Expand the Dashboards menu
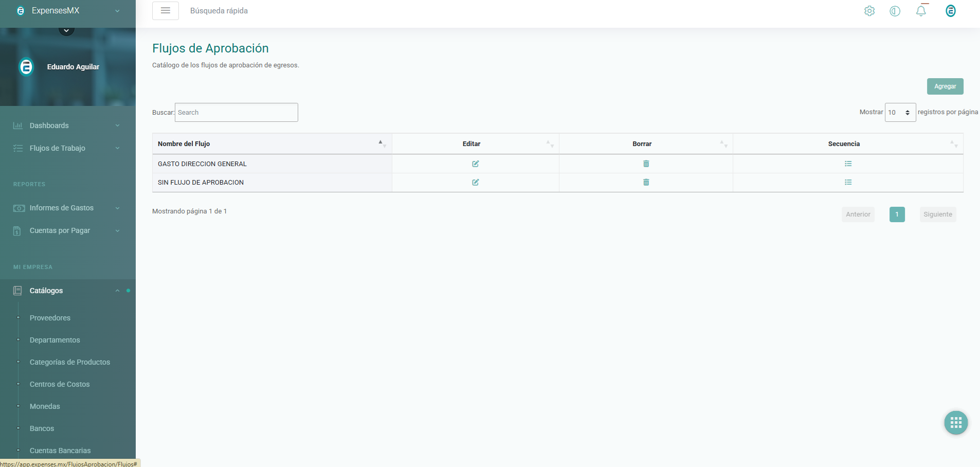Screen dimensions: 980x467 coord(67,125)
